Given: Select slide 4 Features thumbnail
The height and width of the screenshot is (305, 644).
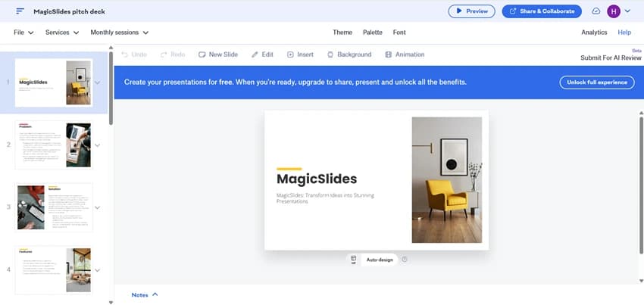Looking at the screenshot, I should coord(54,270).
